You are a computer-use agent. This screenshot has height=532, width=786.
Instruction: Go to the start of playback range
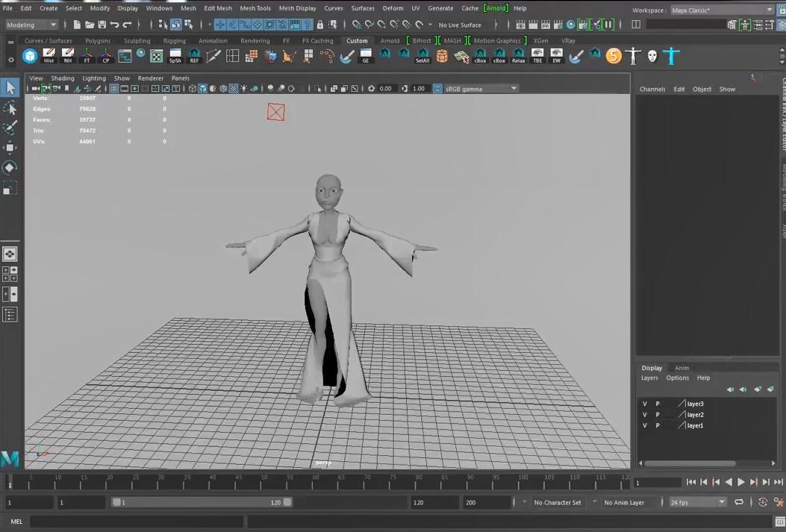tap(690, 483)
